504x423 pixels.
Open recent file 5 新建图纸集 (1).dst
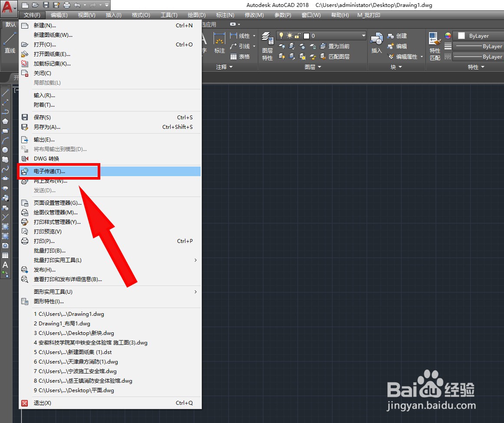110,352
